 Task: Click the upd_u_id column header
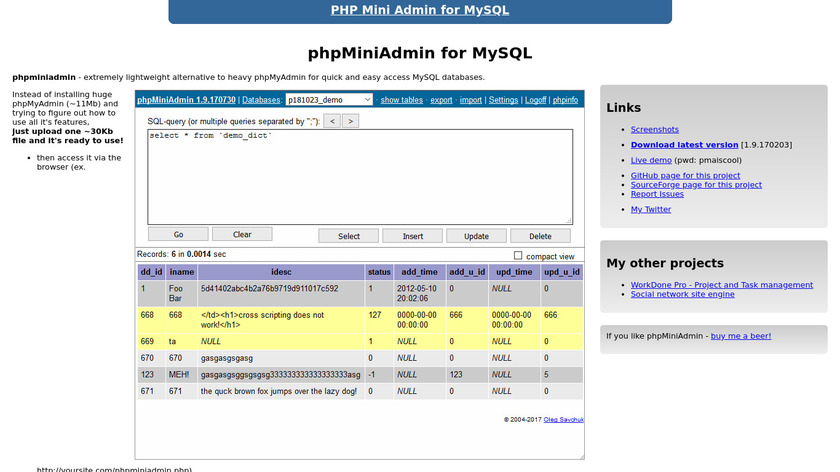point(562,272)
